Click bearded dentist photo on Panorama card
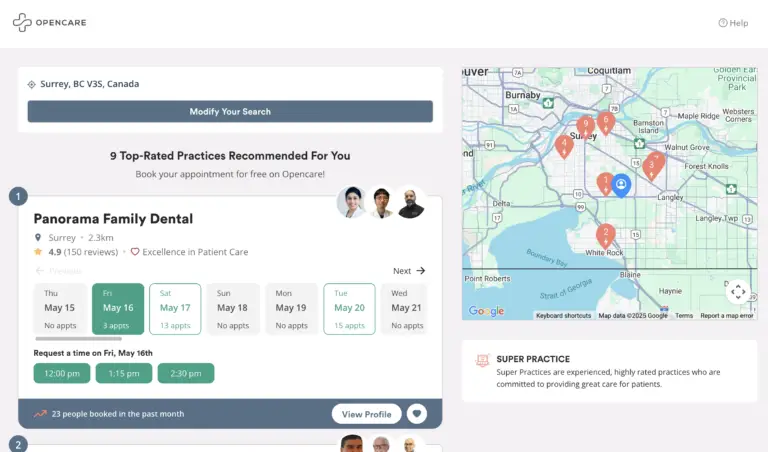Image resolution: width=768 pixels, height=452 pixels. (410, 202)
